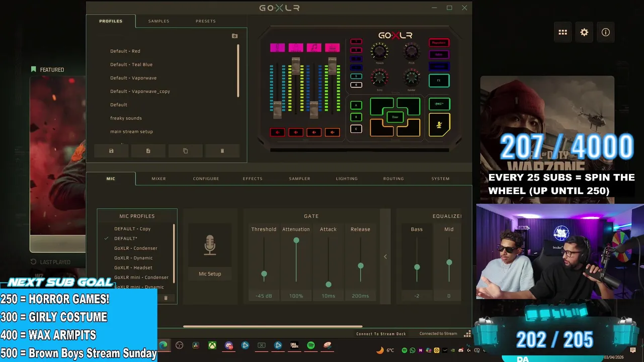The height and width of the screenshot is (362, 644).
Task: Click the profiles list vertical scrollbar
Action: coord(237,71)
